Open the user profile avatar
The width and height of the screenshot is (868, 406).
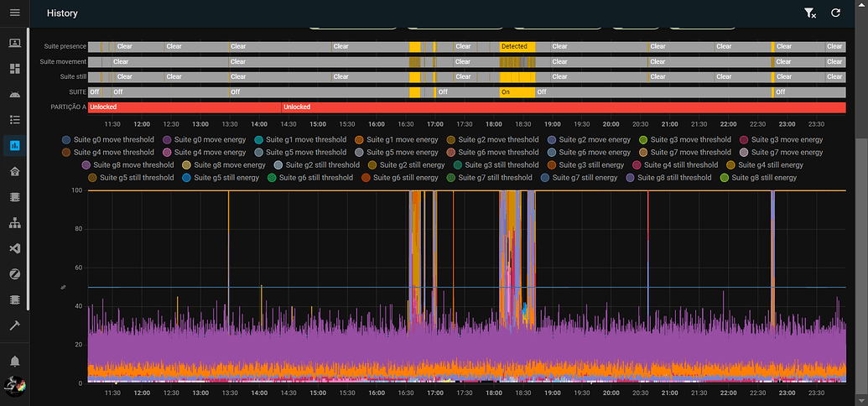(x=14, y=385)
